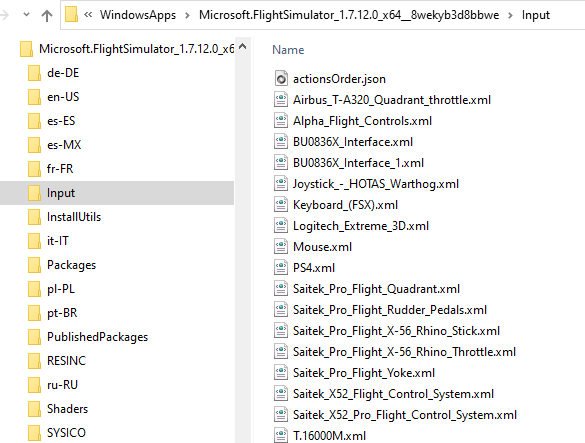Click the Saitek_Pro_Flight_Rudder_Pedals.xml file icon
The width and height of the screenshot is (585, 443).
point(281,309)
